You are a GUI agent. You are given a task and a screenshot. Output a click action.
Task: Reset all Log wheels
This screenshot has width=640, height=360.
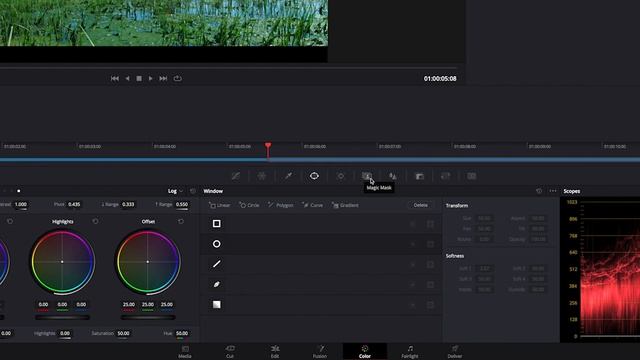coord(193,191)
